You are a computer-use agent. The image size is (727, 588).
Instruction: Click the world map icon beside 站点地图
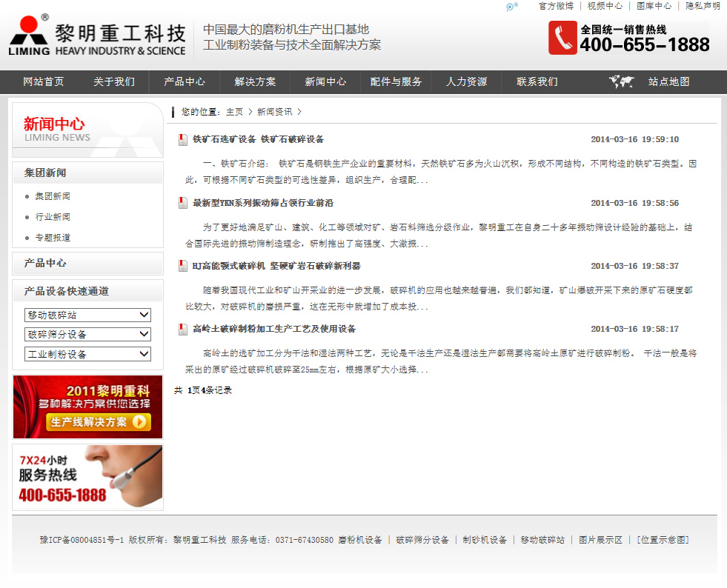click(621, 82)
